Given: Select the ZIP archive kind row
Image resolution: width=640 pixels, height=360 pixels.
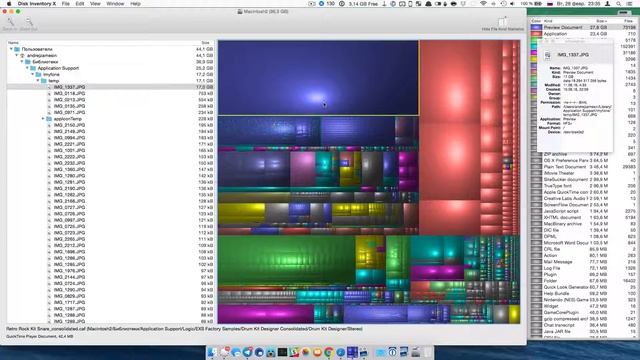Looking at the screenshot, I should (x=584, y=154).
